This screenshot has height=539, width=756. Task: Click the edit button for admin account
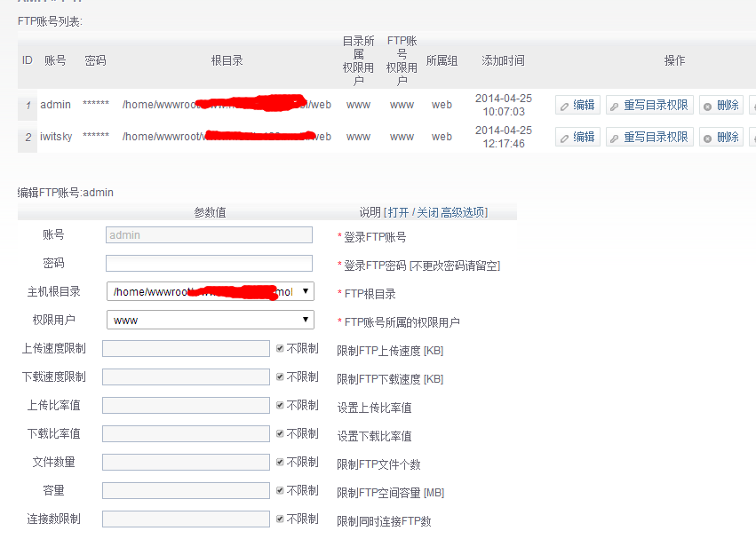pos(577,105)
